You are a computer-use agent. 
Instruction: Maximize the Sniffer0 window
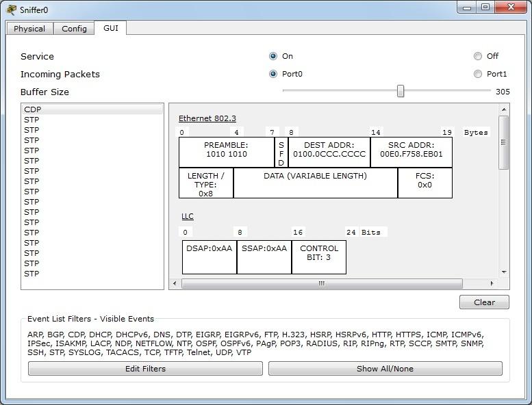(x=485, y=8)
